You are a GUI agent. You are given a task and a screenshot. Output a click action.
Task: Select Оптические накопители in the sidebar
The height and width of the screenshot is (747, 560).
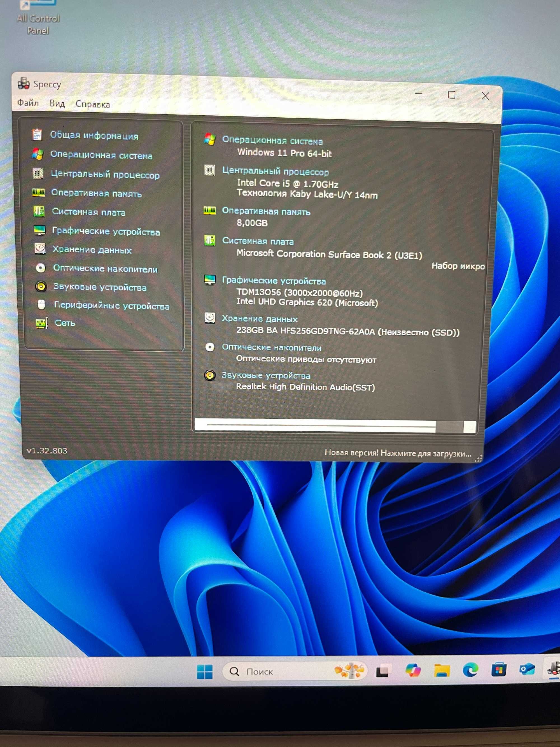[105, 269]
